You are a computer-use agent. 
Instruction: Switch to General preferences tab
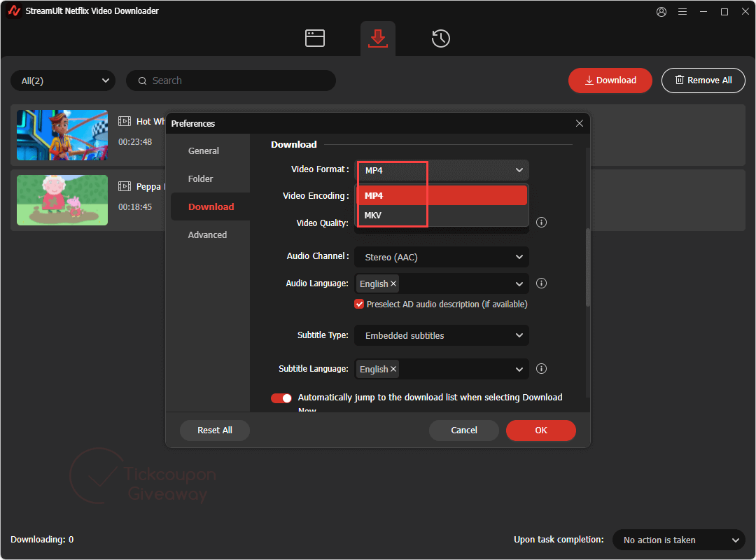coord(204,151)
